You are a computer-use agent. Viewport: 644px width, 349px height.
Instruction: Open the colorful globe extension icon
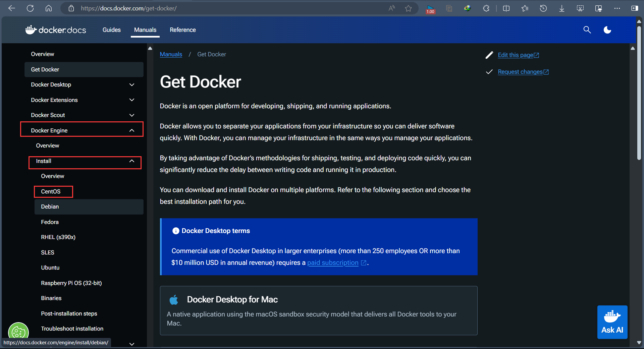[467, 8]
